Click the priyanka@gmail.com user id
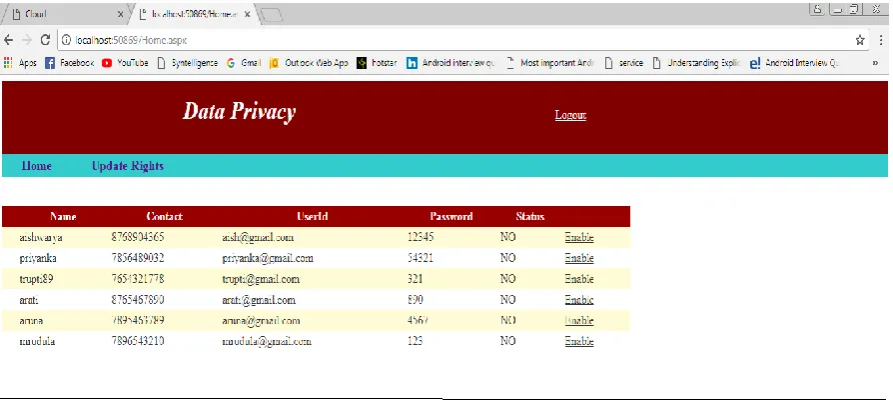Screen dimensions: 893x412 pos(268,258)
